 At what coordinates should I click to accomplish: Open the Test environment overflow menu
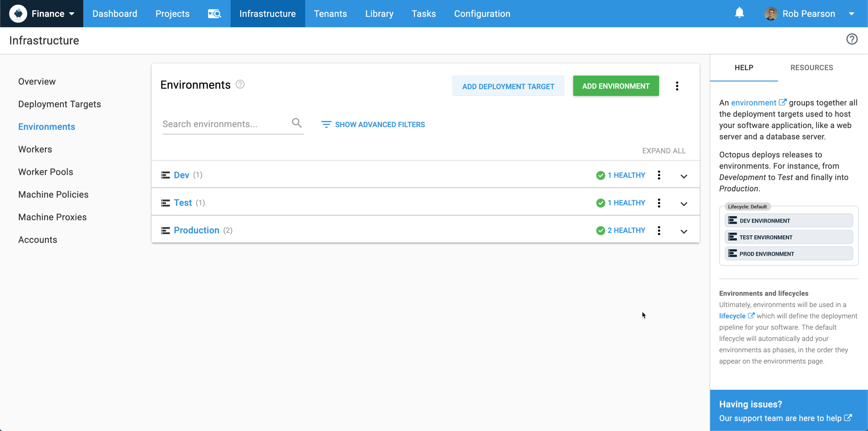point(659,203)
